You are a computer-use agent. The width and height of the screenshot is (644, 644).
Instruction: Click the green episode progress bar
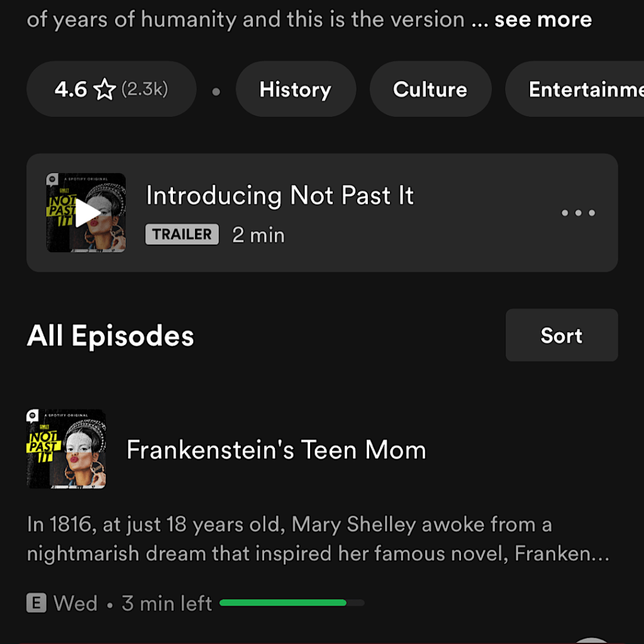pyautogui.click(x=291, y=603)
